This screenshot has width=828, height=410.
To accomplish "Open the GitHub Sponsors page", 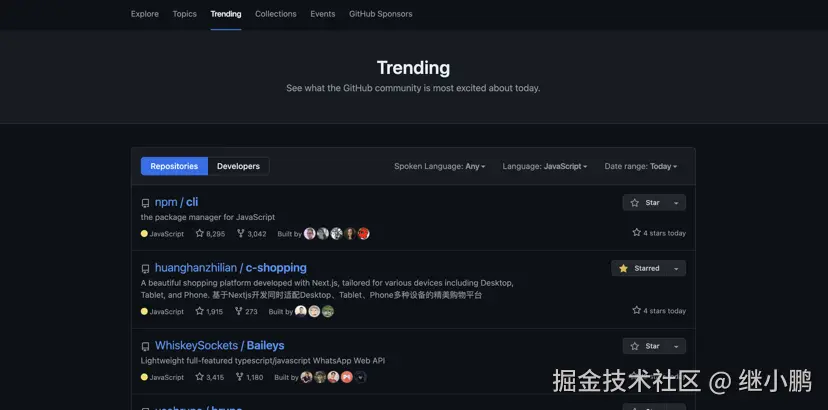I will [x=380, y=14].
